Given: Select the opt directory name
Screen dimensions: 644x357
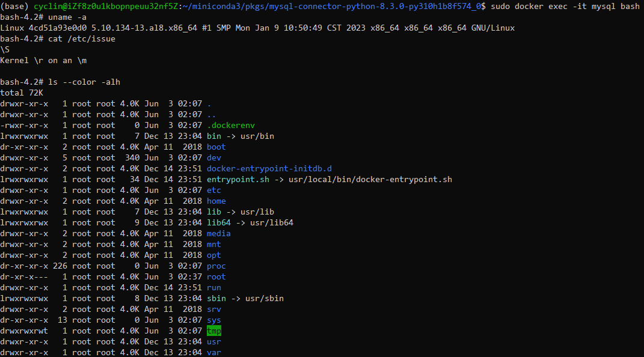Looking at the screenshot, I should pos(214,255).
